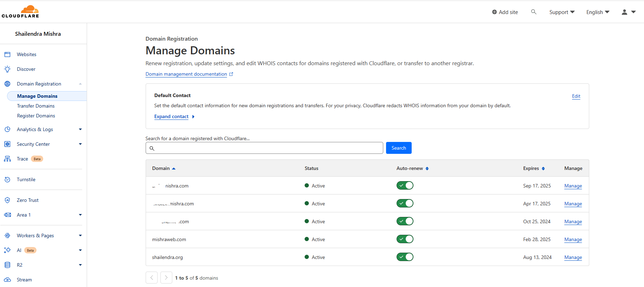The width and height of the screenshot is (644, 287).
Task: Open Transfer Domains page
Action: 36,106
